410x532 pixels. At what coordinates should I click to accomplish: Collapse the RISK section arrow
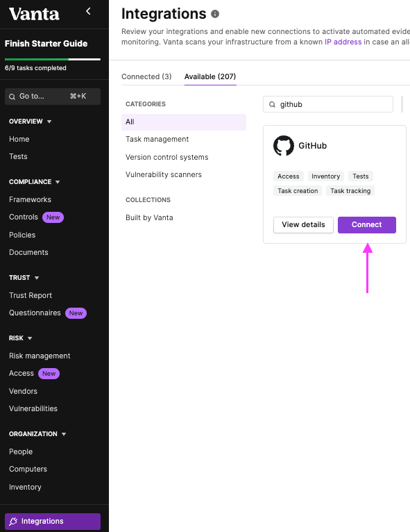point(30,338)
